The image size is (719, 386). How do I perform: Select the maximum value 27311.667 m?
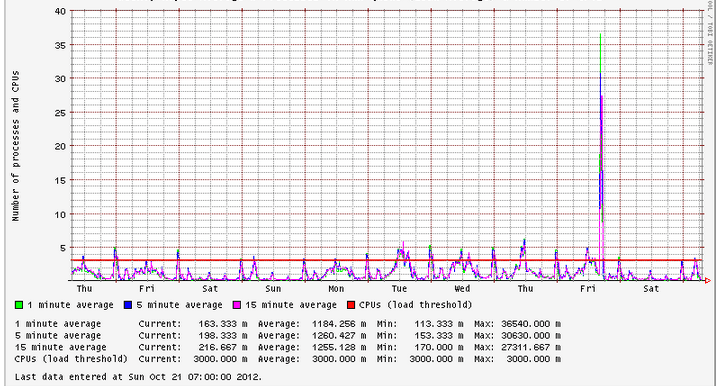(x=531, y=347)
